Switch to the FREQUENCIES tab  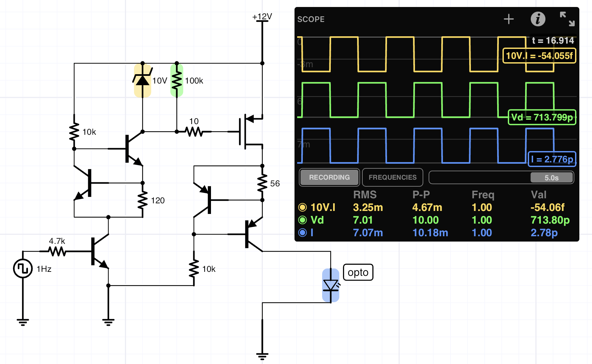pos(393,177)
